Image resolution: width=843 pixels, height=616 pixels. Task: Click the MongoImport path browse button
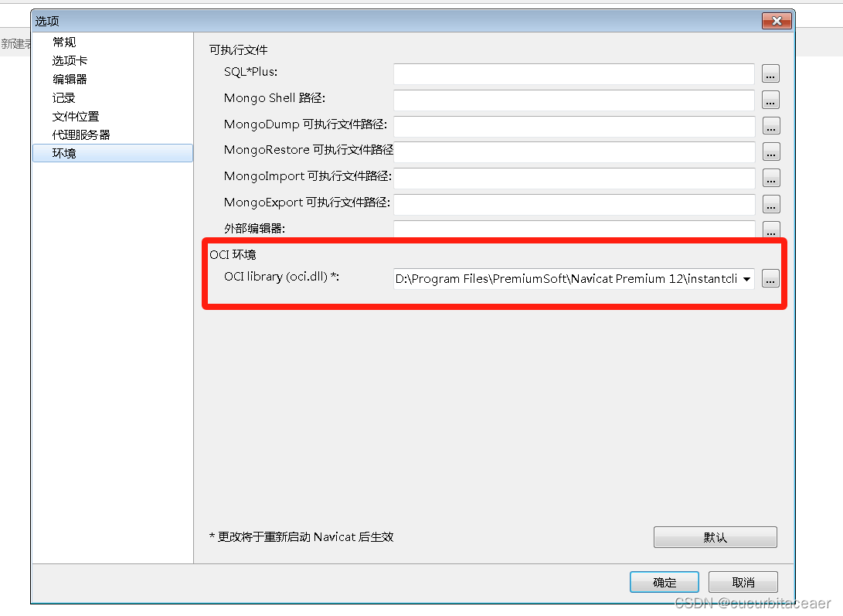point(770,178)
